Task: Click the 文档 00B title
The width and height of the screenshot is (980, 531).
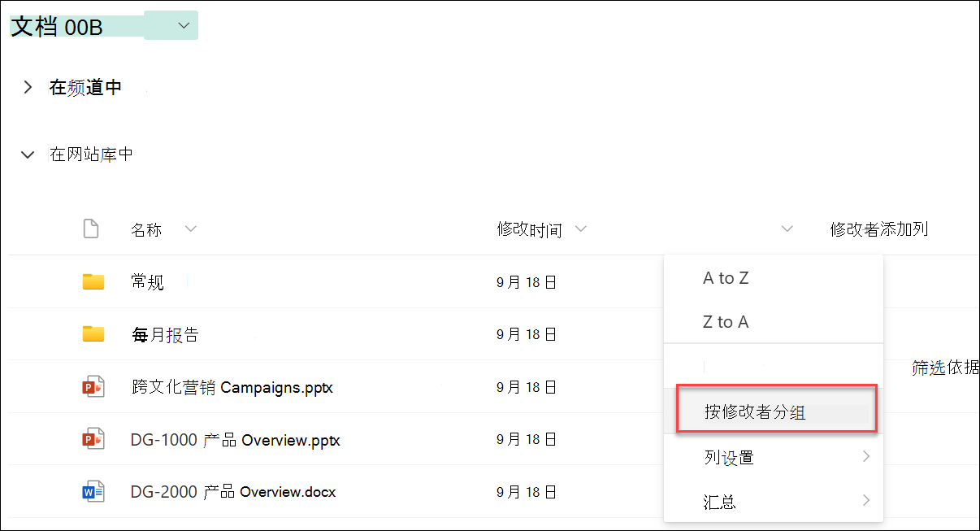Action: (x=57, y=27)
